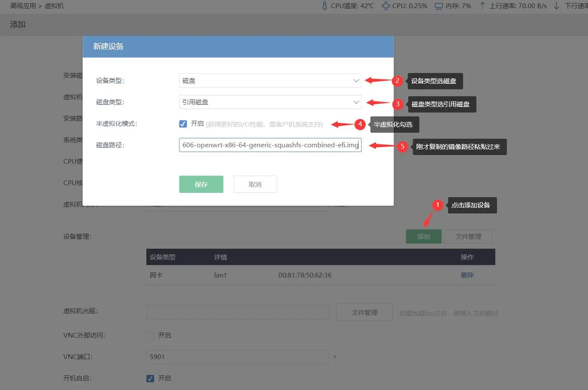Screen dimensions: 588x390
Task: Click red step marker number 2
Action: click(397, 81)
